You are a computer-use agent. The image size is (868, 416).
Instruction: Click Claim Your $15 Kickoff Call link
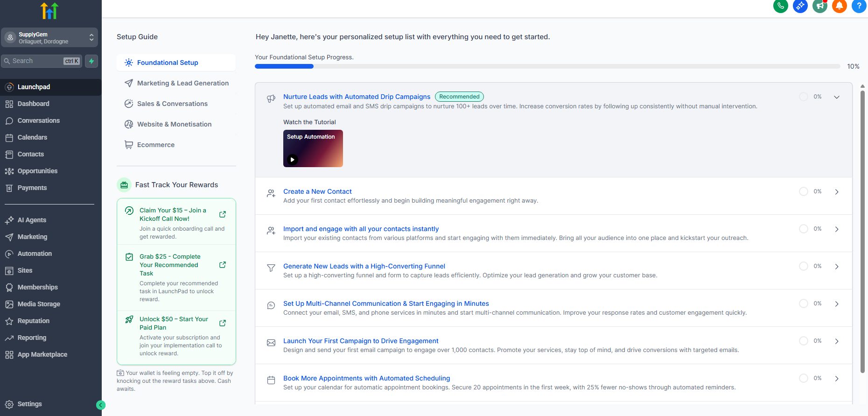click(173, 214)
